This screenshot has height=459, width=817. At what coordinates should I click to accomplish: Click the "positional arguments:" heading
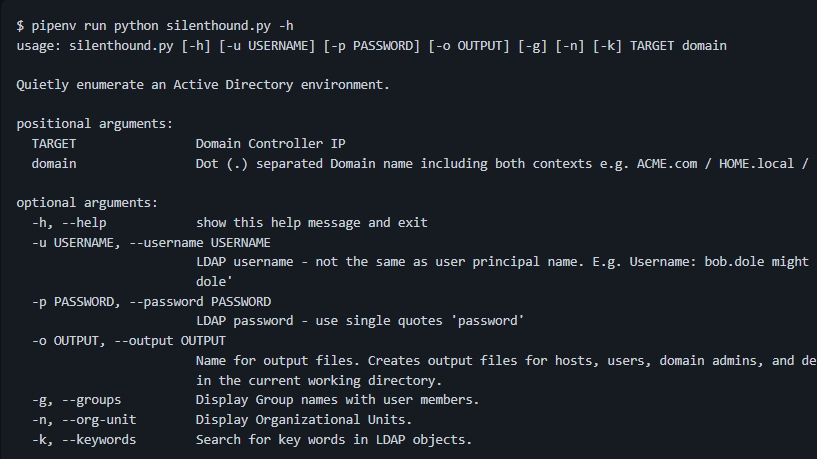pos(94,124)
